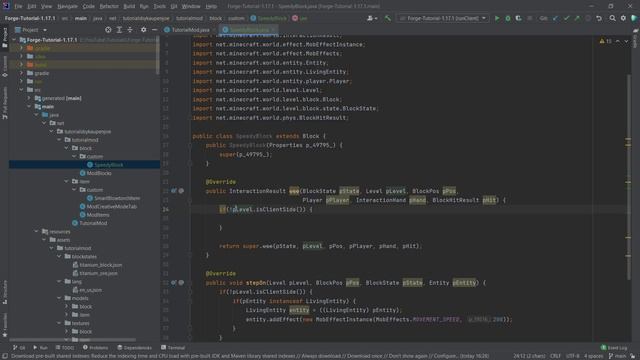640x360 pixels.
Task: Click the horizontal scrollbar under the project tree
Action: pos(73,340)
